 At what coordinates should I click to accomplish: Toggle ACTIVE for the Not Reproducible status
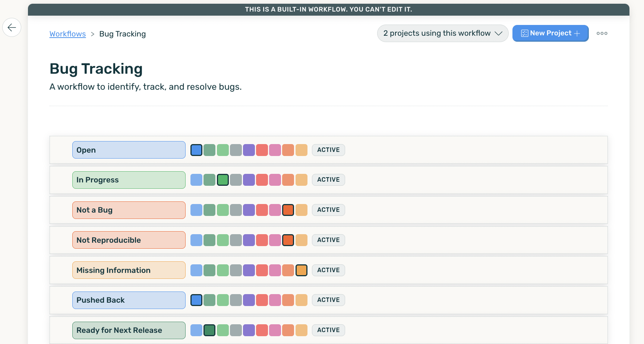tap(328, 240)
